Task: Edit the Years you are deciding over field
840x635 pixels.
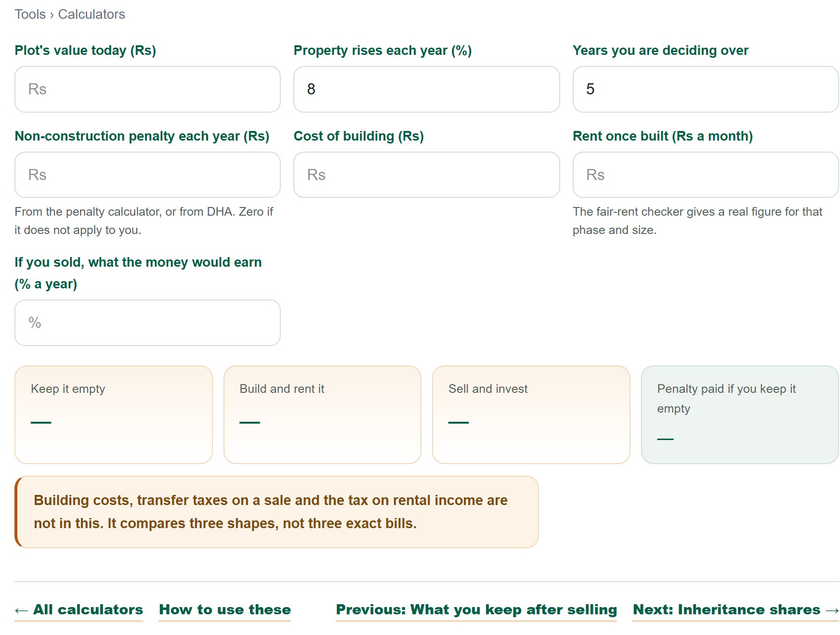Action: 706,89
